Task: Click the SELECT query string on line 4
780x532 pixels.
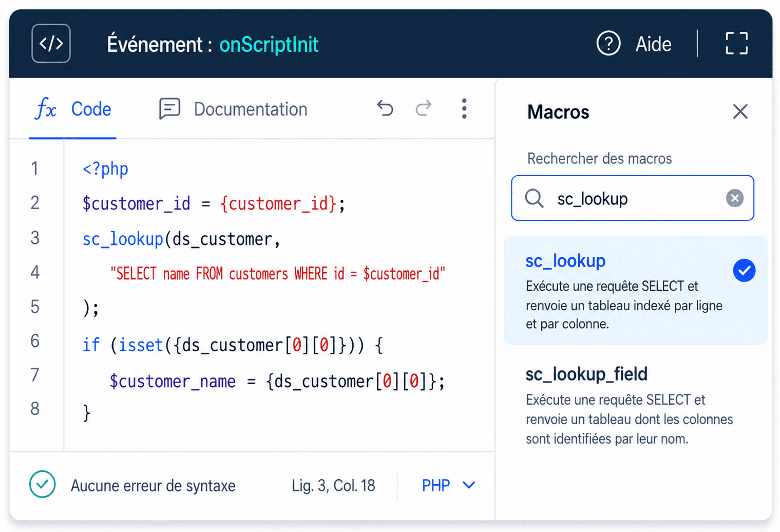Action: 278,274
